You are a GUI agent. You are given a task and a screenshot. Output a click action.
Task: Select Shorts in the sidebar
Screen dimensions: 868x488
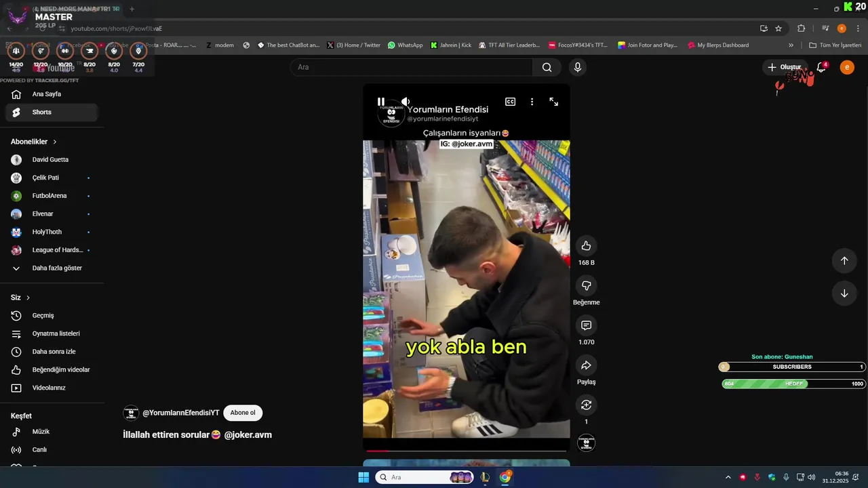click(52, 113)
